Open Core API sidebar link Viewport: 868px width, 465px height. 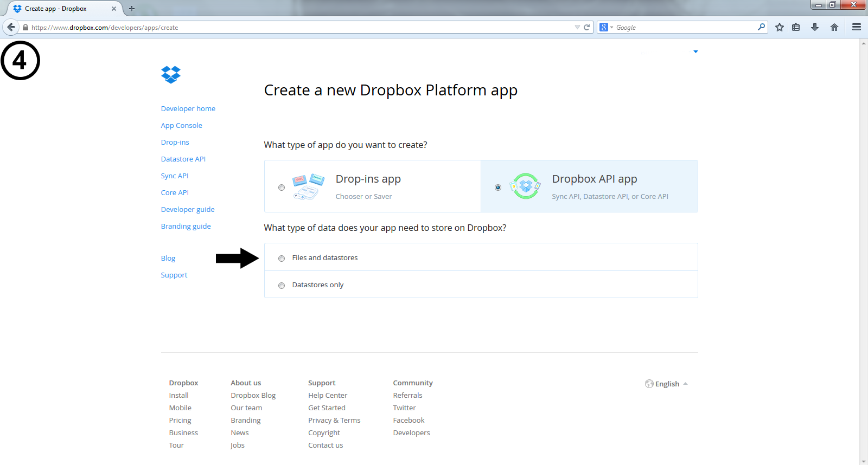[x=175, y=192]
